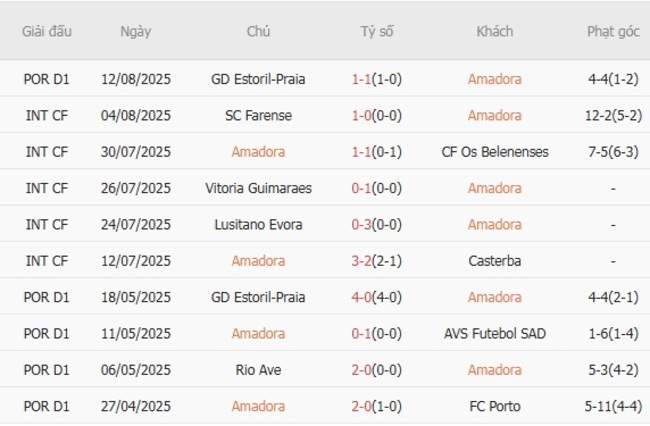The width and height of the screenshot is (650, 426).
Task: Click the Vitoria Guimaraes team name
Action: click(258, 188)
